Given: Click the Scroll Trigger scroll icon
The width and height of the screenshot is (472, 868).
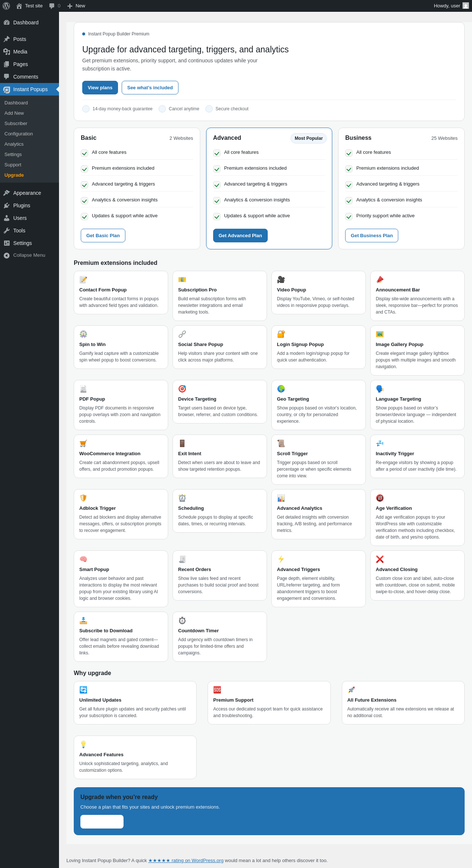Looking at the screenshot, I should 281,443.
